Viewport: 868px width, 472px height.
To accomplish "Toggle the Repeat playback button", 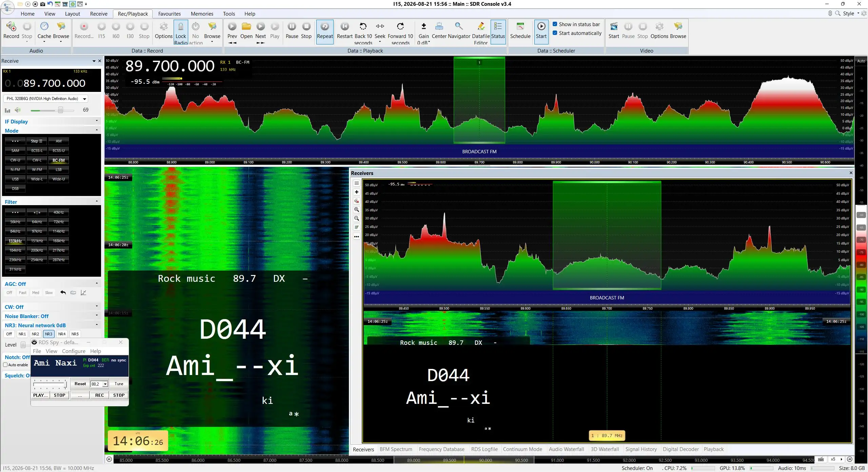I will (325, 31).
